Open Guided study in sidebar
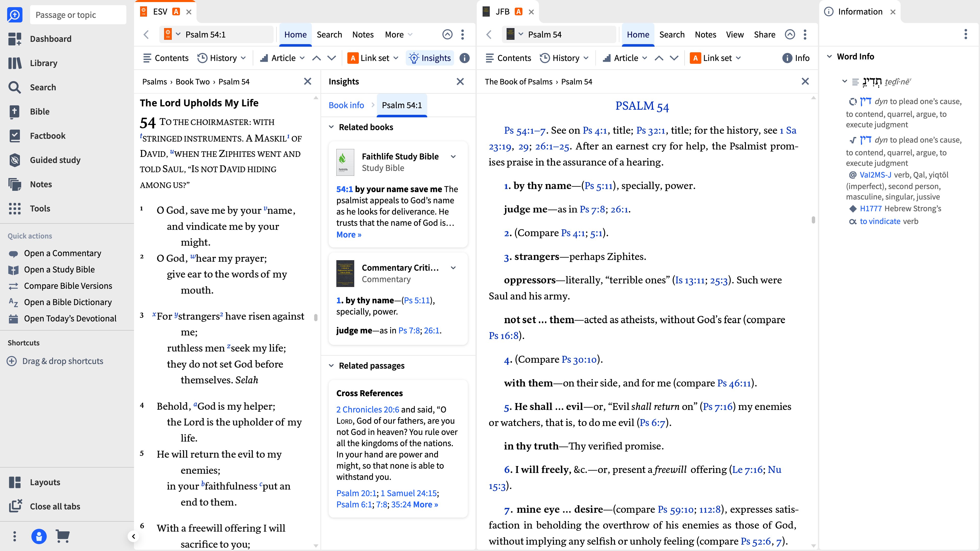This screenshot has height=551, width=980. click(44, 160)
